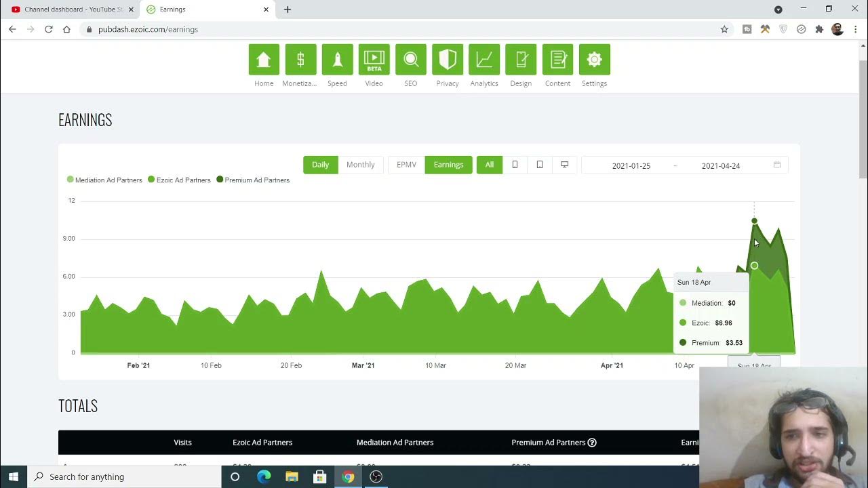Open the Home dashboard icon

coord(264,60)
